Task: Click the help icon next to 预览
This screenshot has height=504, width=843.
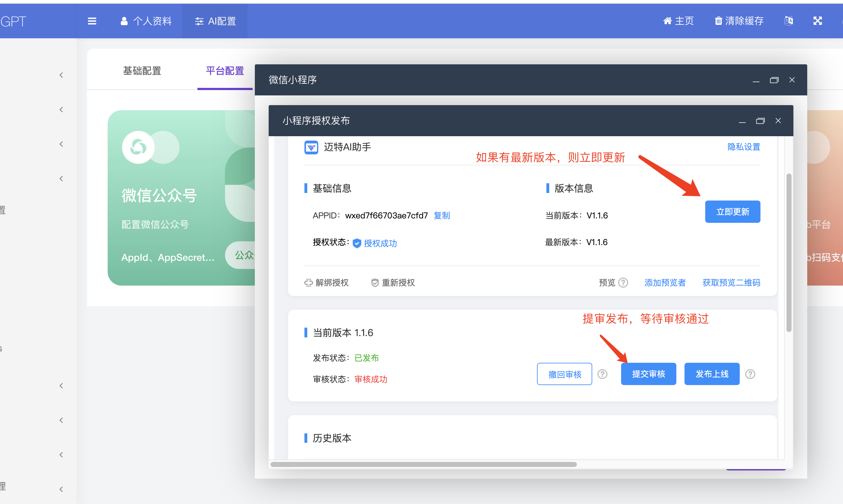Action: tap(623, 282)
